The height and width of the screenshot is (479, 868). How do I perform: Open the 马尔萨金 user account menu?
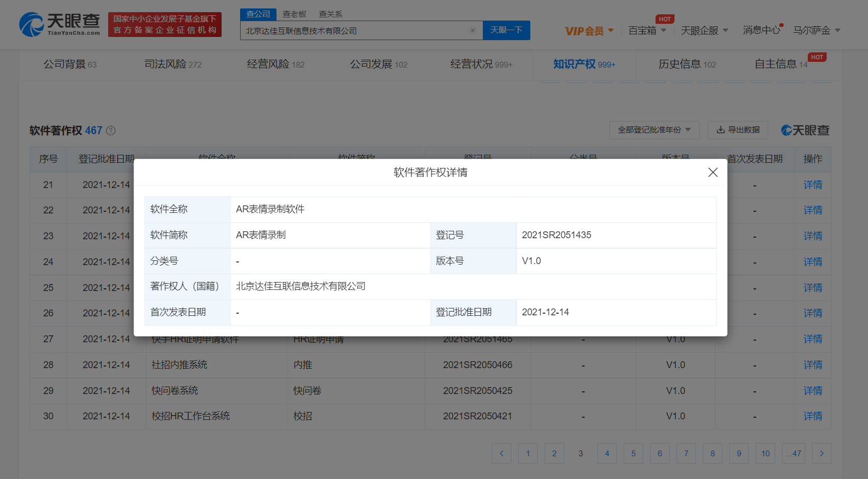pos(816,31)
